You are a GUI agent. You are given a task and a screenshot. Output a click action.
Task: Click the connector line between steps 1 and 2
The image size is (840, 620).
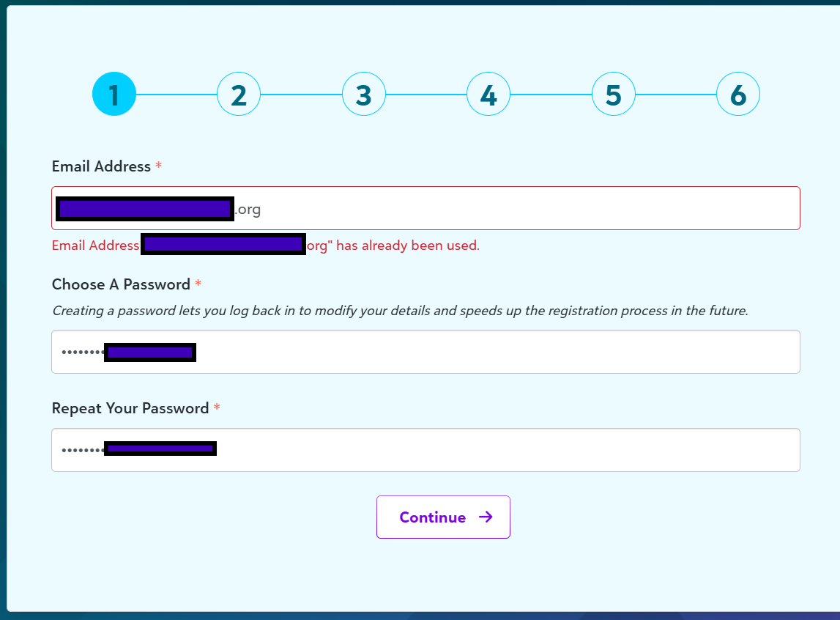176,94
